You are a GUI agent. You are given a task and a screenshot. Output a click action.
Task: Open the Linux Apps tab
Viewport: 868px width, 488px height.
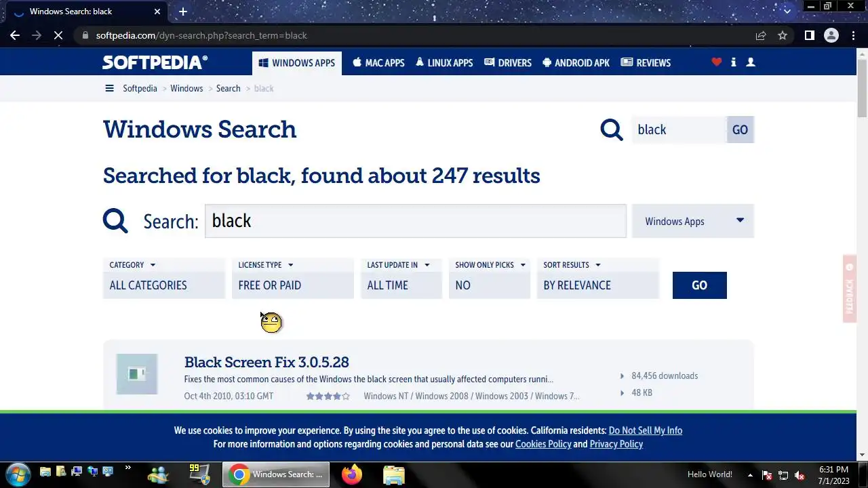click(444, 62)
